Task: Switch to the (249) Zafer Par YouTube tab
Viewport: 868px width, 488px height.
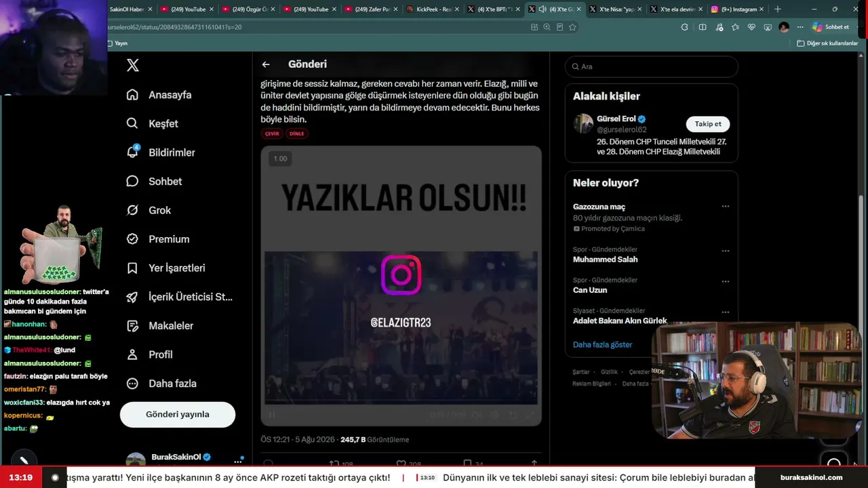Action: (369, 9)
